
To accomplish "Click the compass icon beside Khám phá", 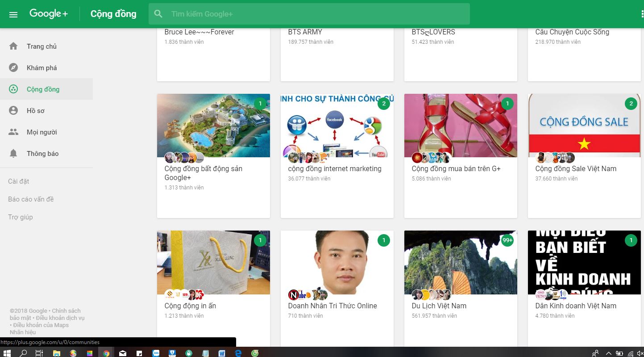I will (13, 67).
